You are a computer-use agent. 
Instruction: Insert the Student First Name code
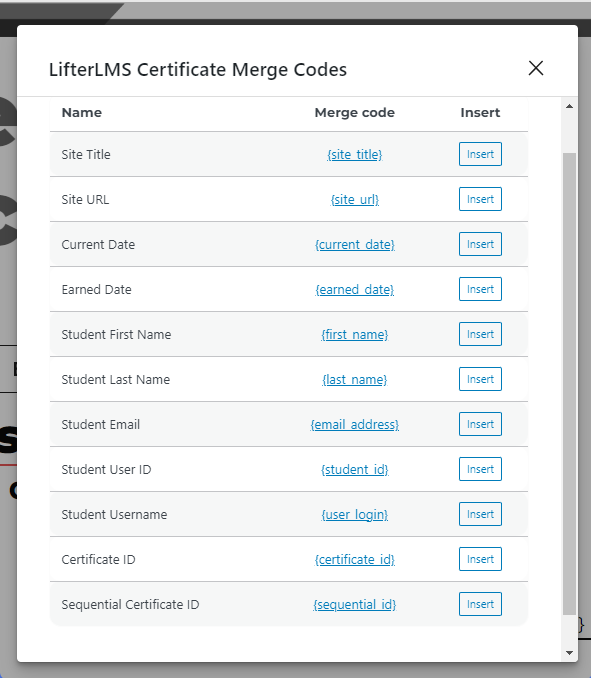(480, 334)
